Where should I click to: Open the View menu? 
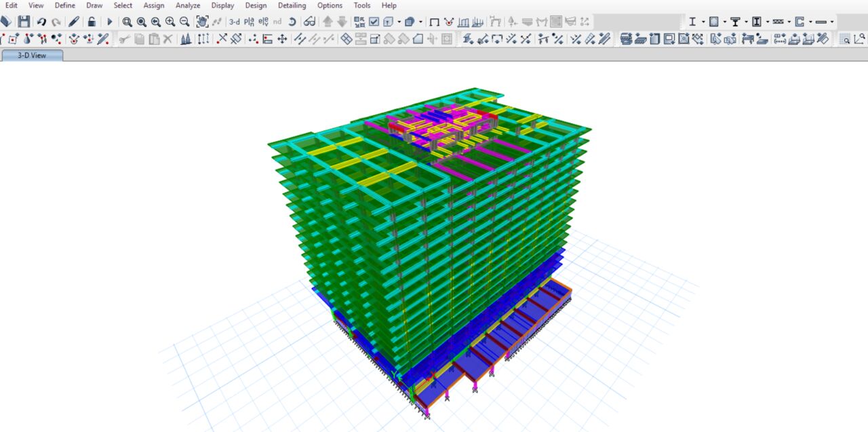(36, 5)
